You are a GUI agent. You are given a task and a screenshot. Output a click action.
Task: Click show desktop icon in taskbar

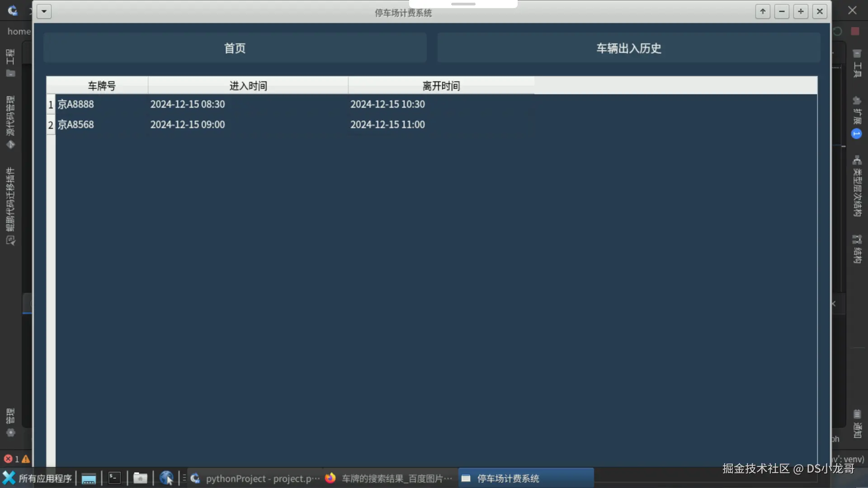tap(89, 478)
